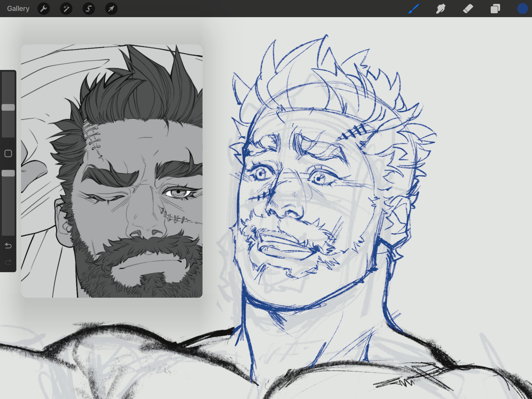Open the Layers panel
The image size is (532, 399).
(x=495, y=9)
